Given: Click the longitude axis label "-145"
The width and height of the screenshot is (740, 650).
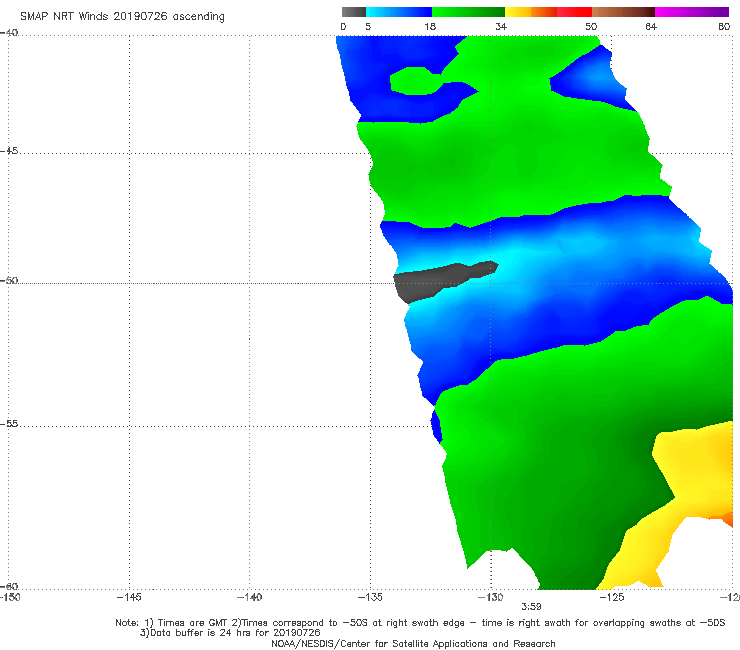Looking at the screenshot, I should (129, 597).
